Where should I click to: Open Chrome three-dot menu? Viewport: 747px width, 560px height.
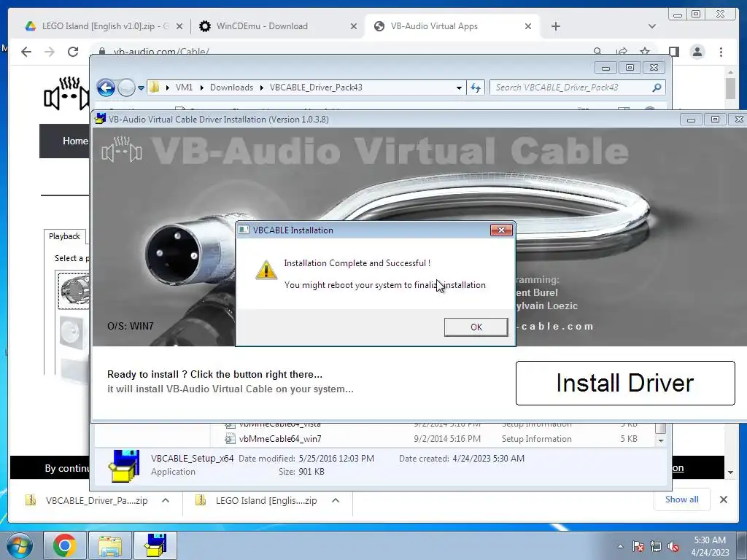coord(721,52)
